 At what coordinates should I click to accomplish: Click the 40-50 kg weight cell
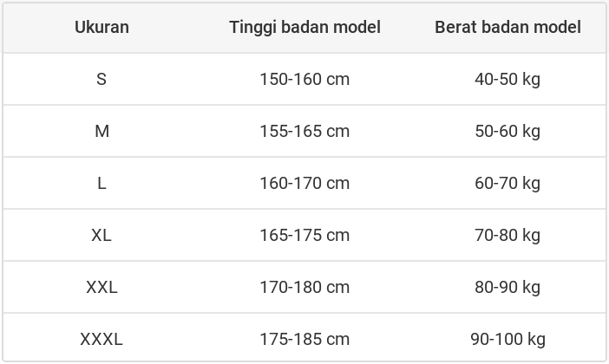tap(507, 79)
